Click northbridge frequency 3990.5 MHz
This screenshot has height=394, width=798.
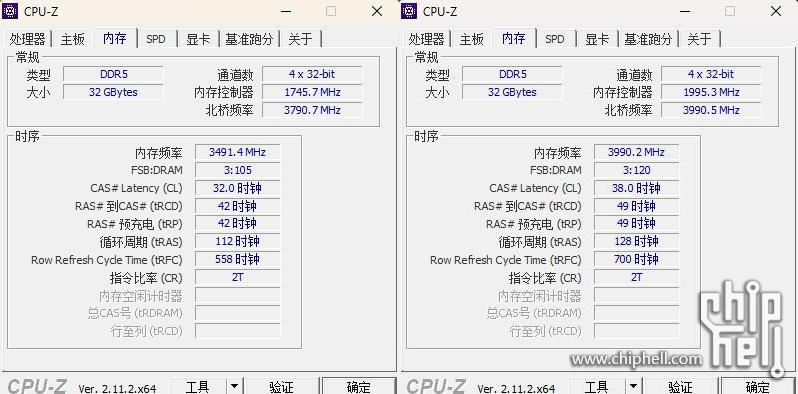coord(711,110)
